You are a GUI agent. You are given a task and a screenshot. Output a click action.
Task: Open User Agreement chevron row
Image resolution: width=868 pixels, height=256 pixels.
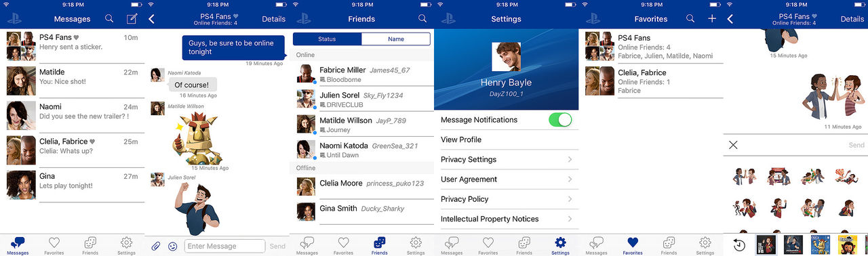[x=507, y=179]
